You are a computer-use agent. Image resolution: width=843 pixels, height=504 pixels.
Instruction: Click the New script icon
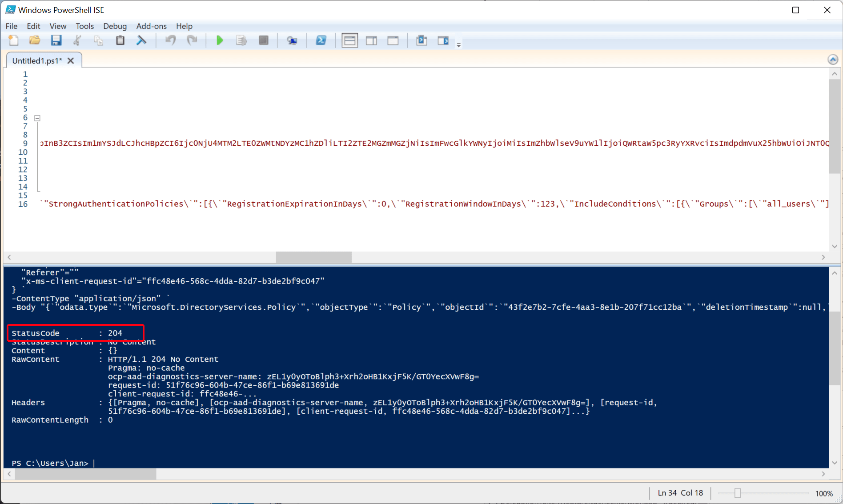coord(13,40)
